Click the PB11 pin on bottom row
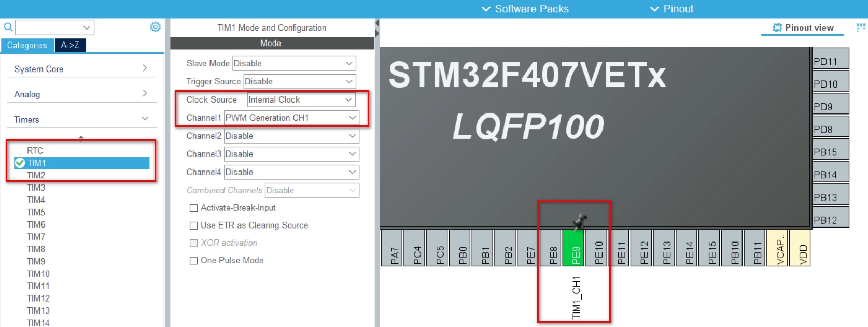Viewport: 868px width, 327px height. tap(755, 248)
